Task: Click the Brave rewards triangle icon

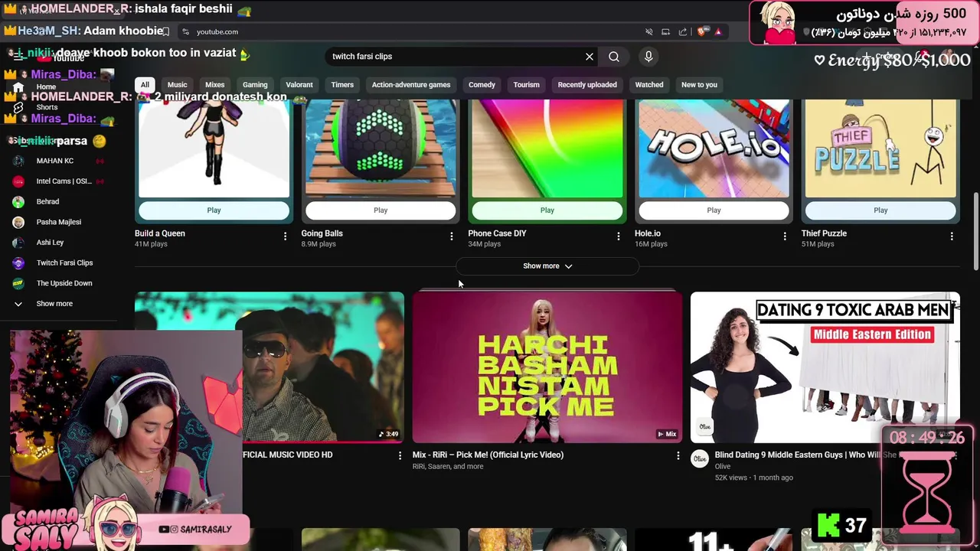Action: coord(718,31)
